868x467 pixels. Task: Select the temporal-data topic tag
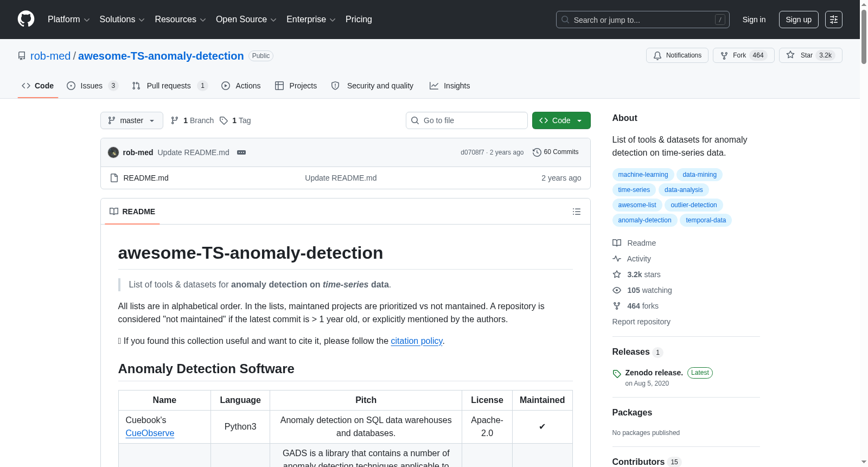(706, 220)
